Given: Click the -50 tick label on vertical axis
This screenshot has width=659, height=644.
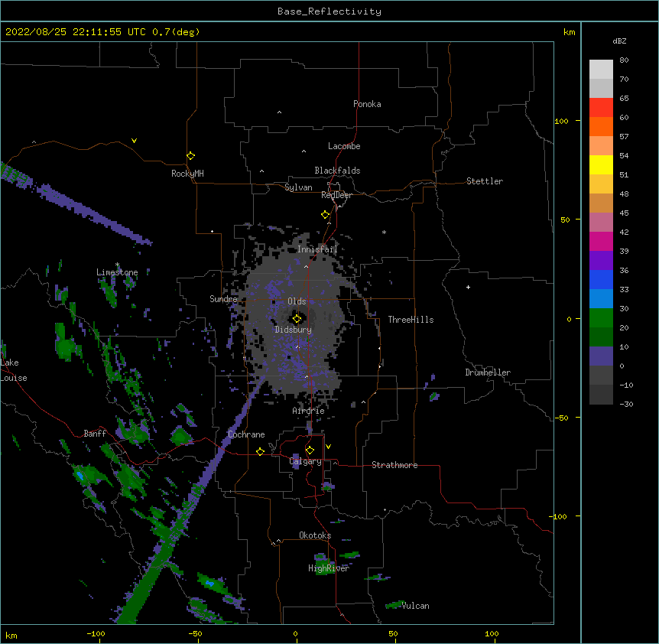Looking at the screenshot, I should point(561,418).
